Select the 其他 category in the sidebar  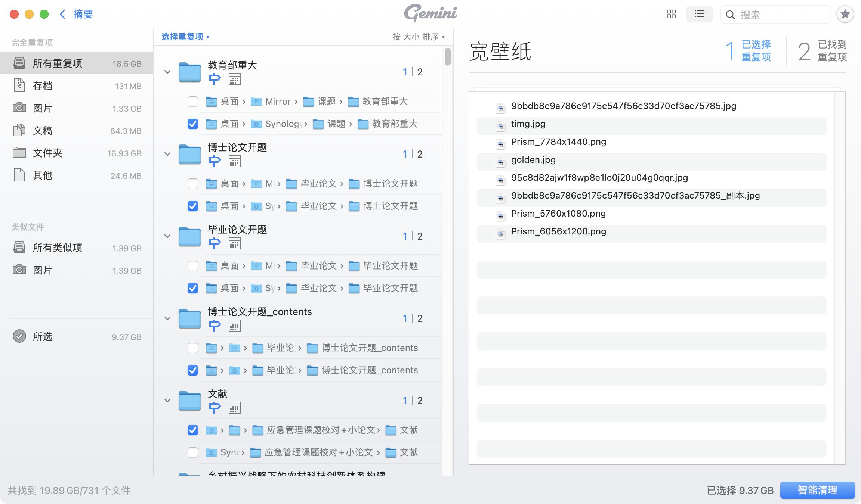point(42,175)
